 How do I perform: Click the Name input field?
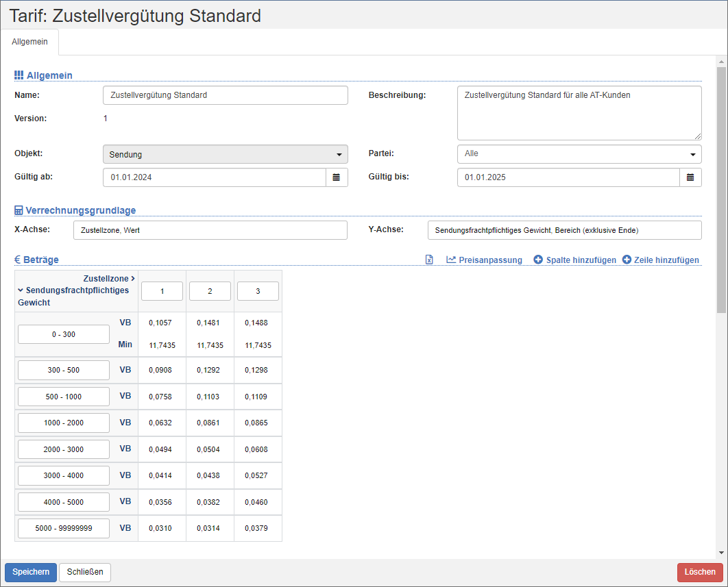click(x=225, y=95)
